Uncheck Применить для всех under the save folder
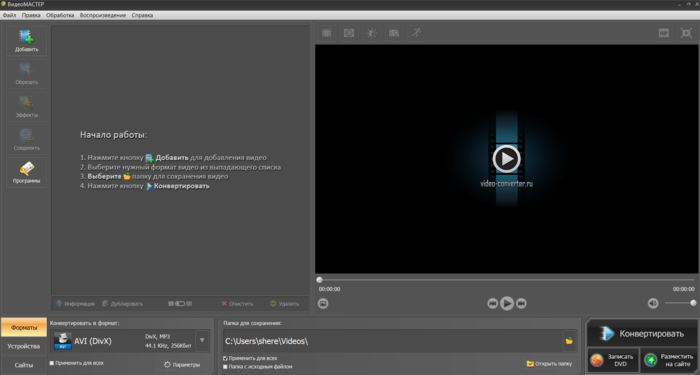Screen dimensions: 700x375 click(x=225, y=358)
